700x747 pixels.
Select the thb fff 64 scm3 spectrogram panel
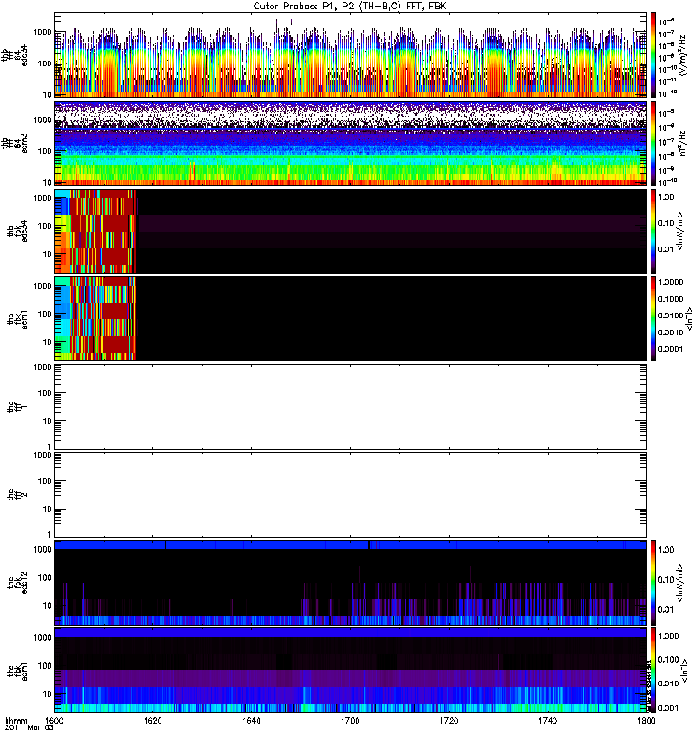[351, 143]
